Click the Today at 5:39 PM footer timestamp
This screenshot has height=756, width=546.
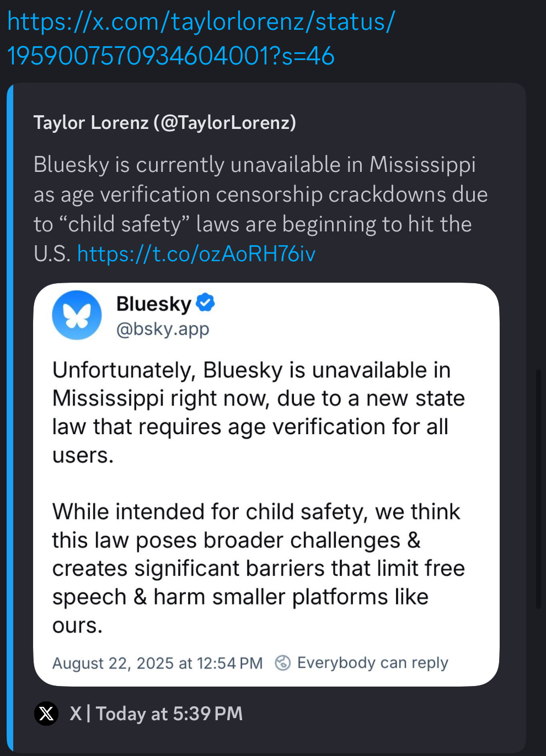click(169, 714)
